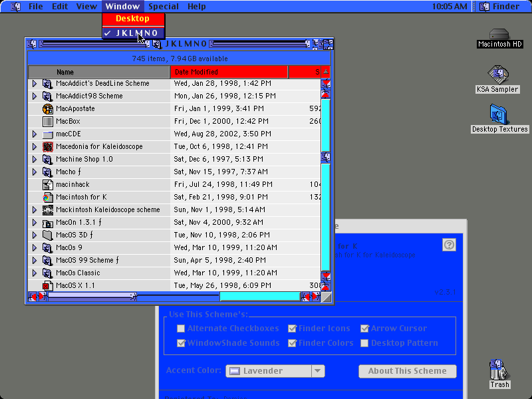Expand the Macedonia for Kaleidoscope disclosure triangle
This screenshot has height=399, width=532.
(x=35, y=146)
